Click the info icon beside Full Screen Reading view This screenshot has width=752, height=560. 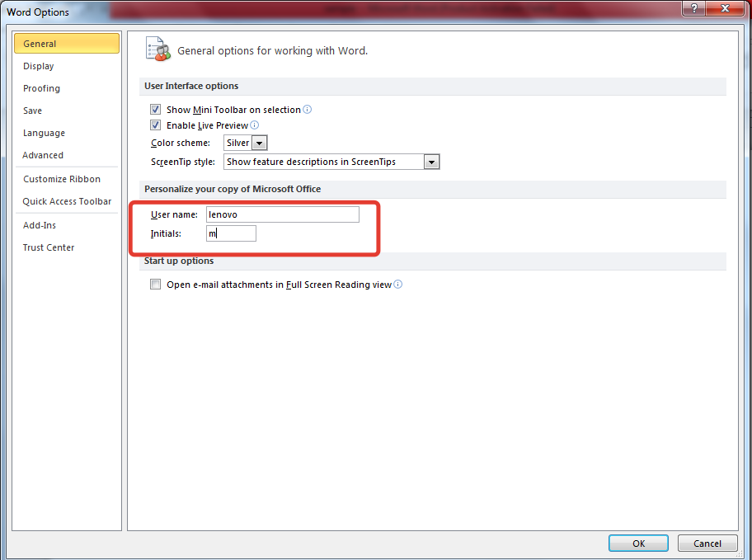[398, 285]
